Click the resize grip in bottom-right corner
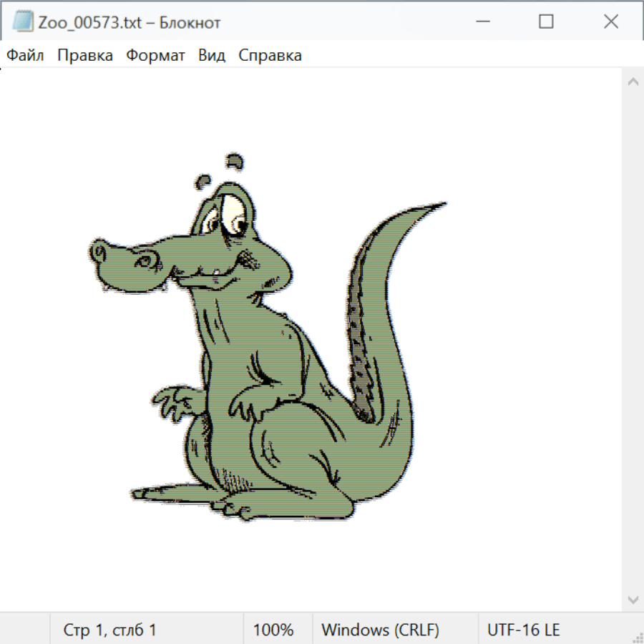The height and width of the screenshot is (644, 644). (637, 637)
